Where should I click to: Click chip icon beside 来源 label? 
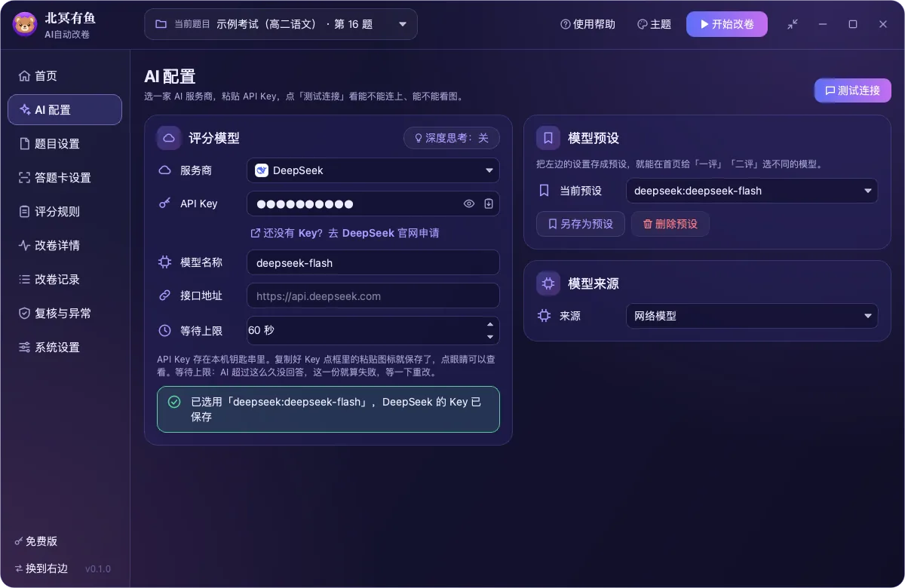pos(544,316)
